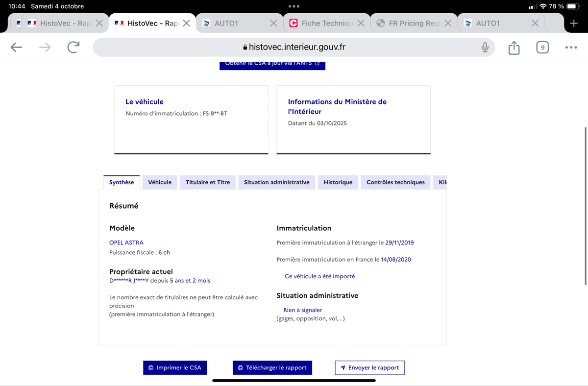Open the Share sheet
The width and height of the screenshot is (588, 386).
[x=514, y=48]
